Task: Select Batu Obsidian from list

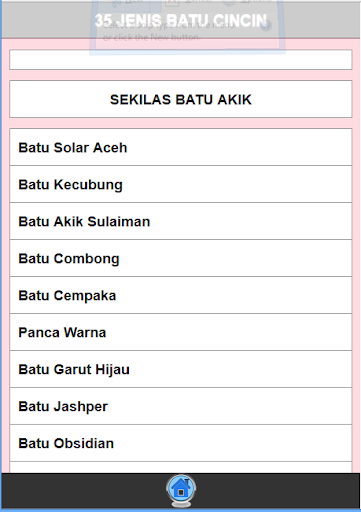Action: click(x=181, y=443)
